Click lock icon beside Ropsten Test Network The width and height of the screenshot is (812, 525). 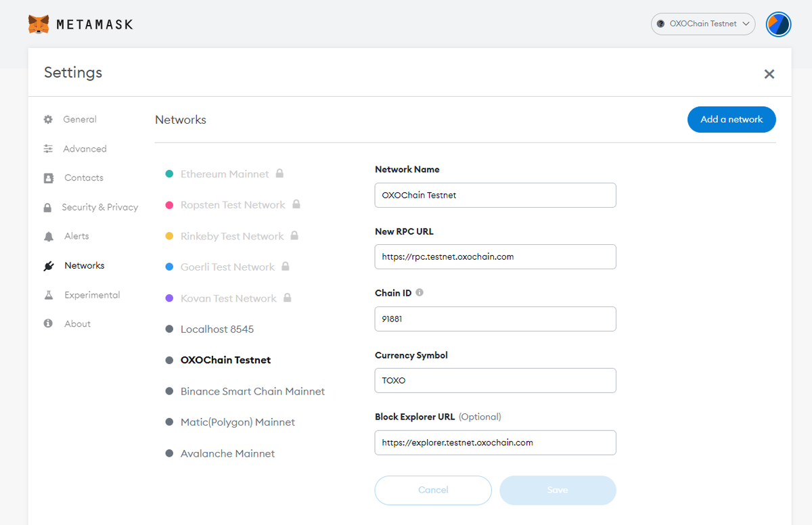(x=296, y=204)
